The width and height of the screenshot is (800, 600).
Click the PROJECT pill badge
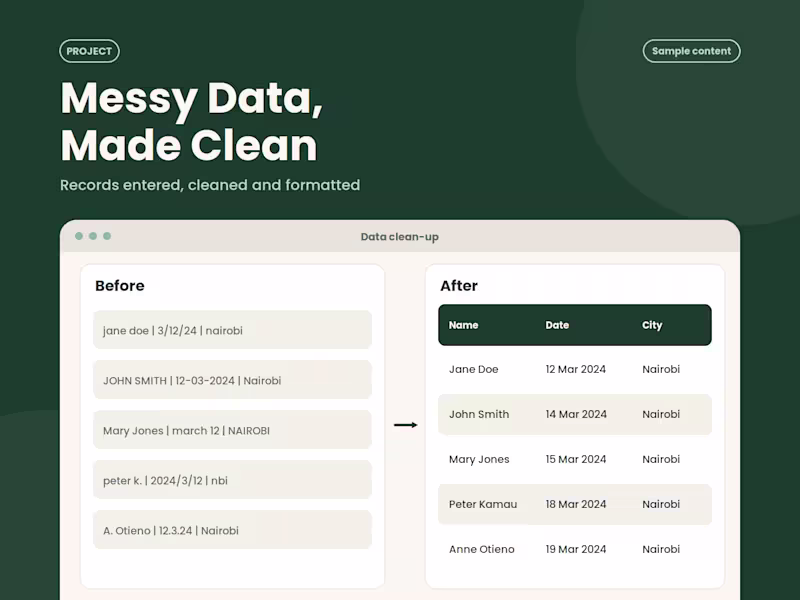(x=89, y=51)
